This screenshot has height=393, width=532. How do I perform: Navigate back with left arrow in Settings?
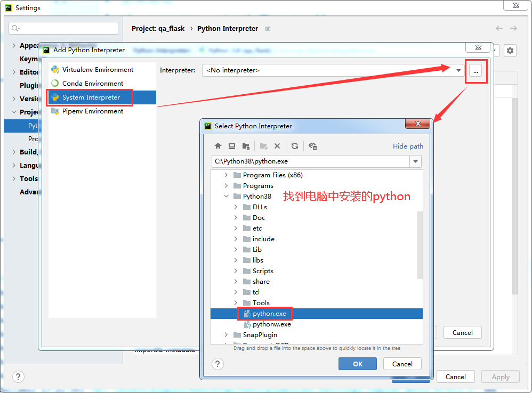tap(499, 28)
